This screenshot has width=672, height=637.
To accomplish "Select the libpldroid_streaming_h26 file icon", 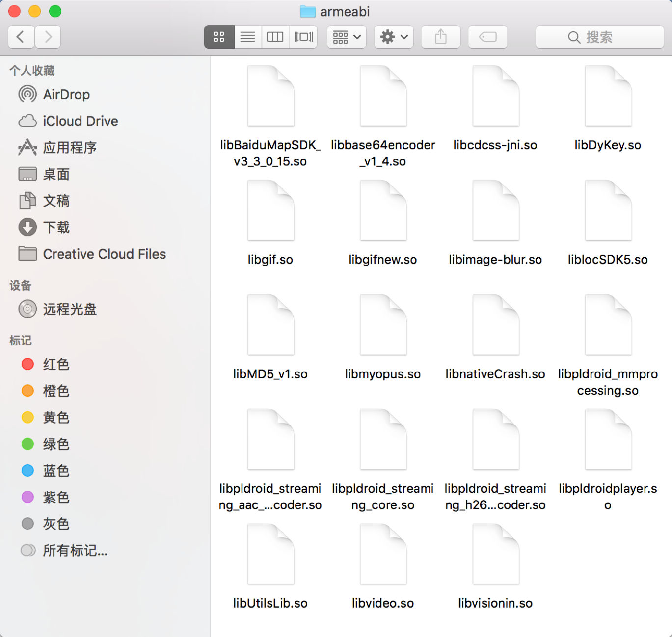I will coord(496,439).
